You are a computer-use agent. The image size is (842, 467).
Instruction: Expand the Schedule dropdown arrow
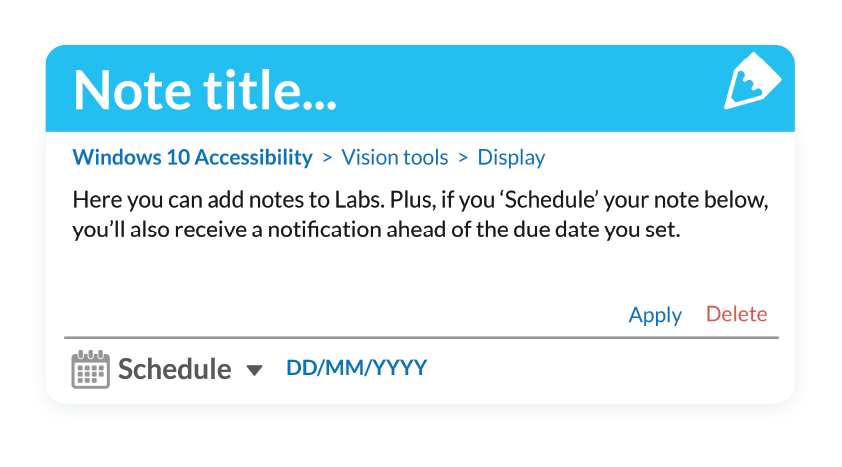254,370
